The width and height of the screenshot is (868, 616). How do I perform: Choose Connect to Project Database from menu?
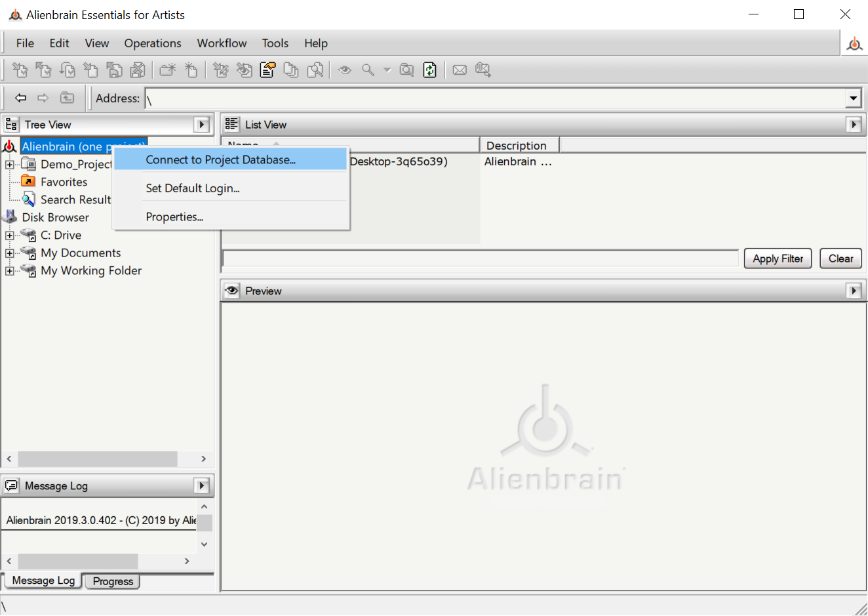click(x=220, y=160)
